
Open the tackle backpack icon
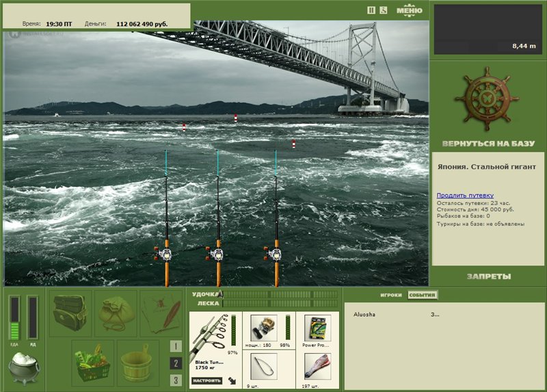tap(71, 313)
